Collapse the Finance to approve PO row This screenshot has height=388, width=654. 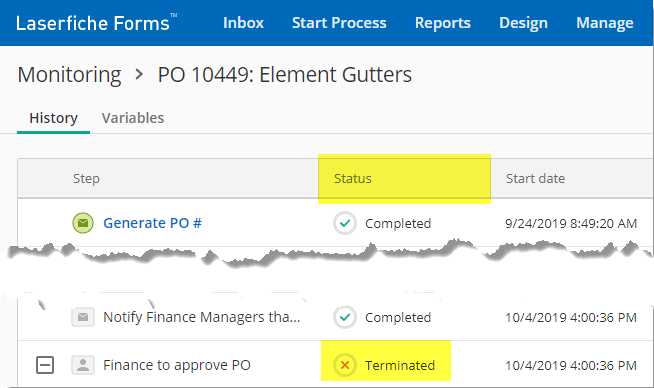pyautogui.click(x=45, y=365)
